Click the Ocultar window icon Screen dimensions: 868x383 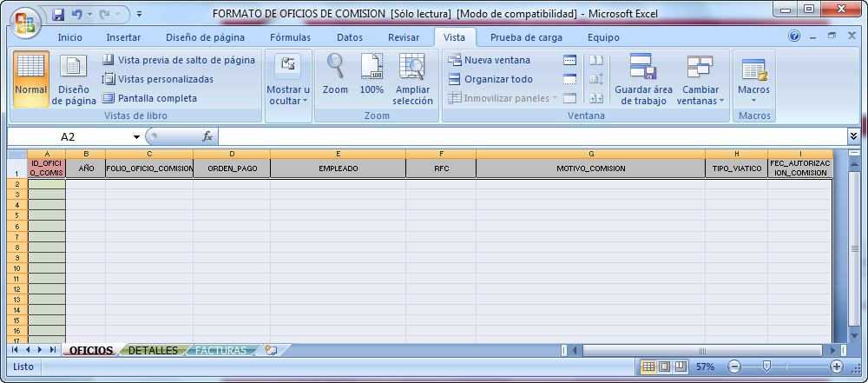569,79
